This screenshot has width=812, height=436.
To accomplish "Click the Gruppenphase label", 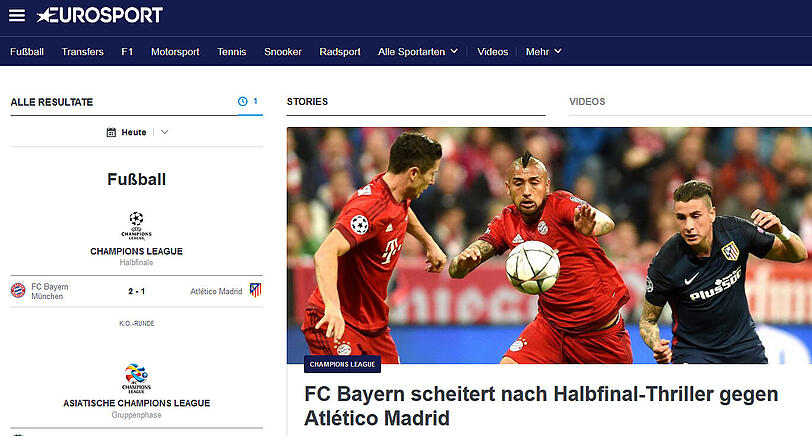I will click(x=137, y=415).
